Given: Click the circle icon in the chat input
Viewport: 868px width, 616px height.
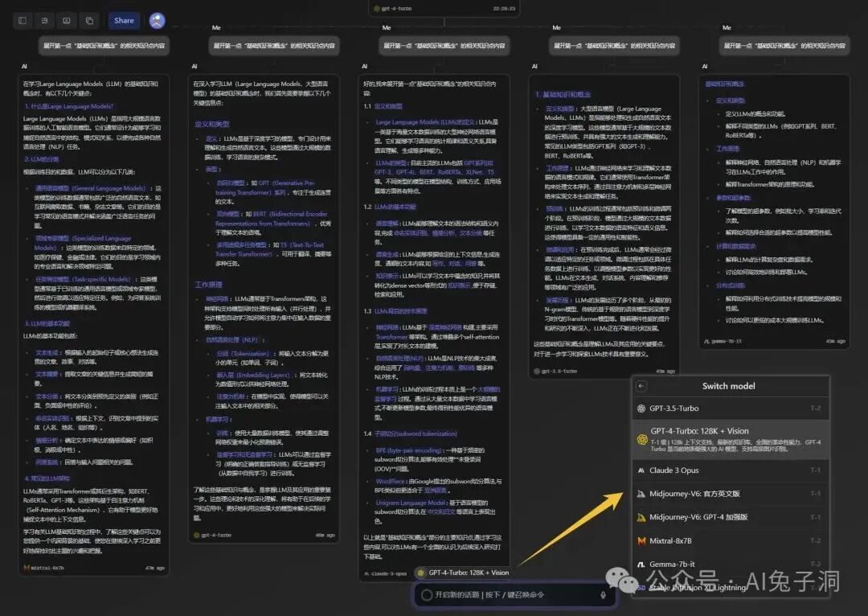Looking at the screenshot, I should point(426,595).
